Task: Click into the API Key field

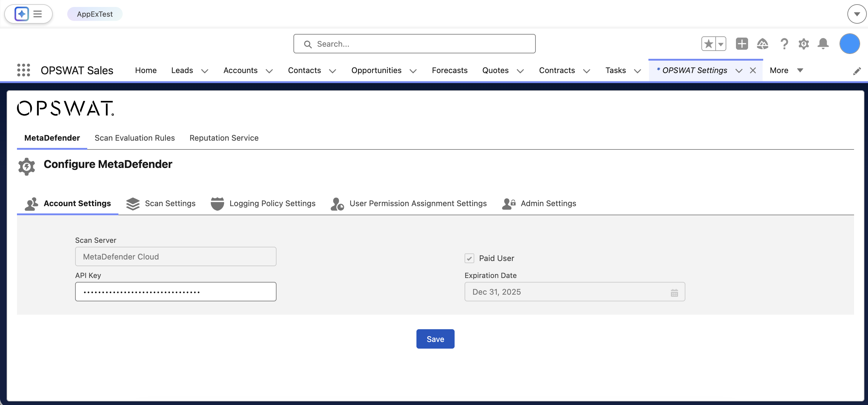Action: pos(176,292)
